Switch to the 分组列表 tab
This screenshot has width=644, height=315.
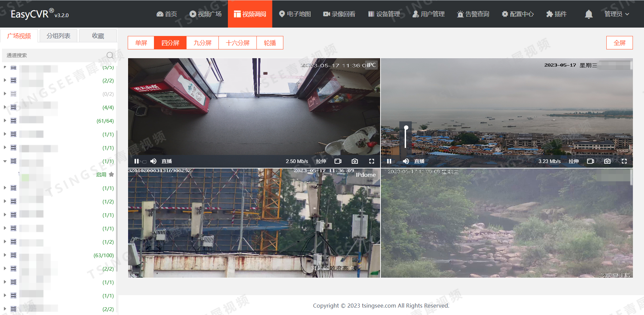[58, 35]
